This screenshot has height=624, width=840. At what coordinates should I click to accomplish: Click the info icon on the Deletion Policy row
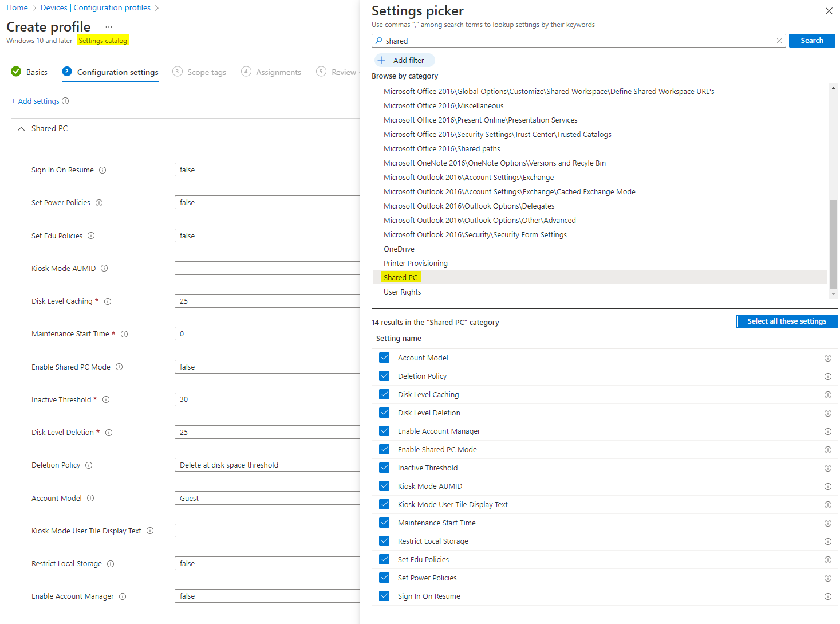(x=89, y=465)
